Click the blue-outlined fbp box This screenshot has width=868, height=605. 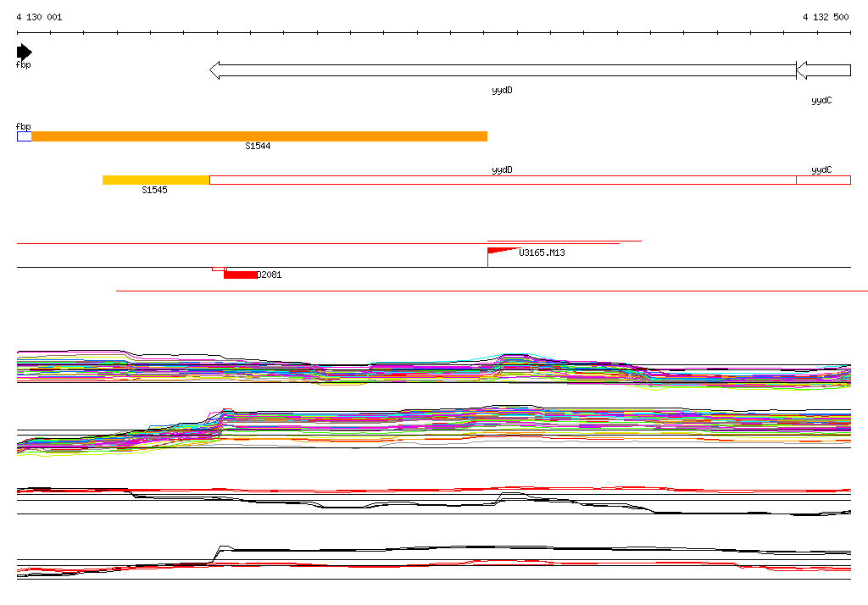pos(24,136)
